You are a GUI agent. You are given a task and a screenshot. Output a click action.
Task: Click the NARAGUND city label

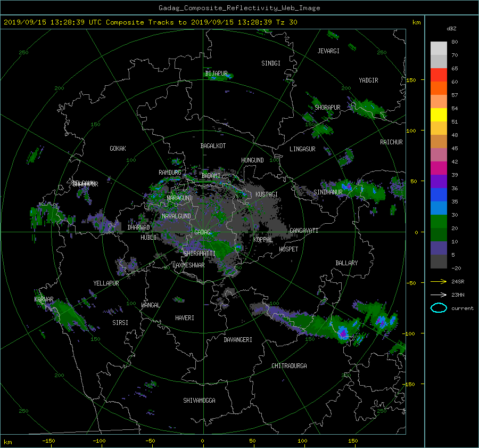coord(180,198)
